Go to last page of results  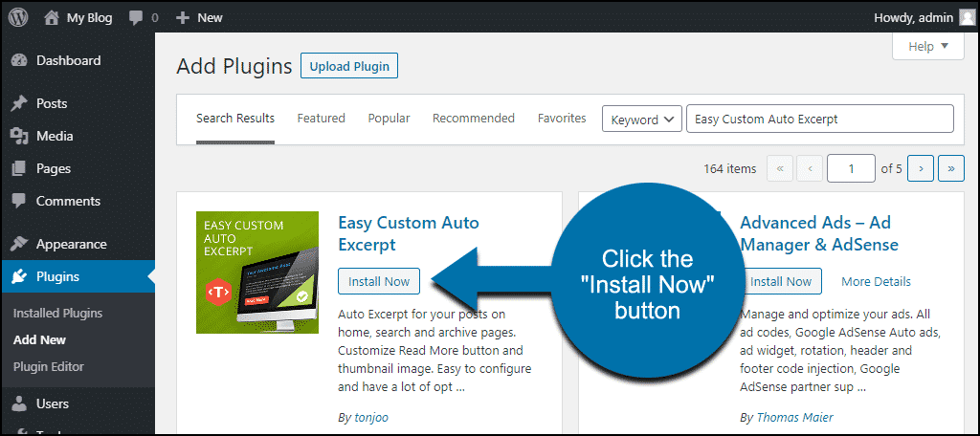click(x=951, y=168)
